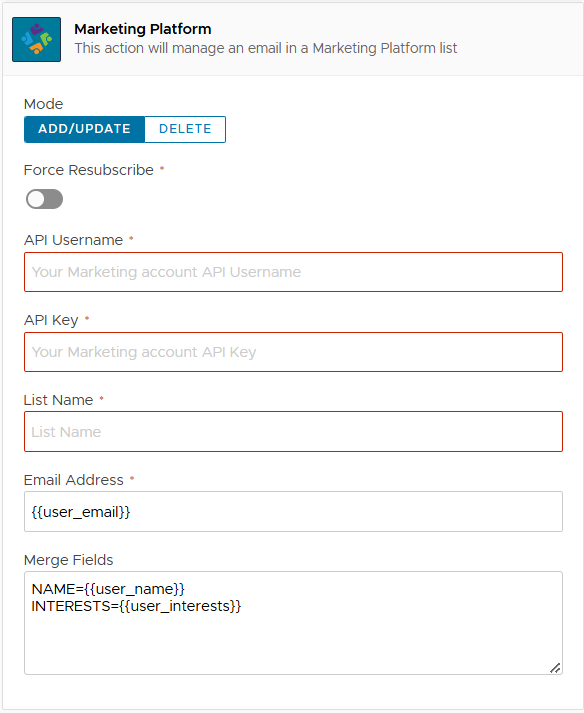The image size is (584, 713).
Task: Click the Mode label above the buttons
Action: click(43, 104)
